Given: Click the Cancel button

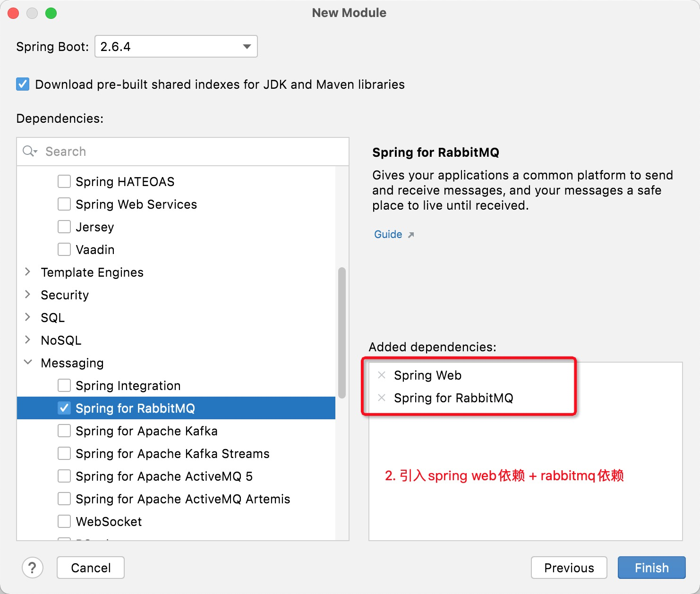Looking at the screenshot, I should (91, 568).
